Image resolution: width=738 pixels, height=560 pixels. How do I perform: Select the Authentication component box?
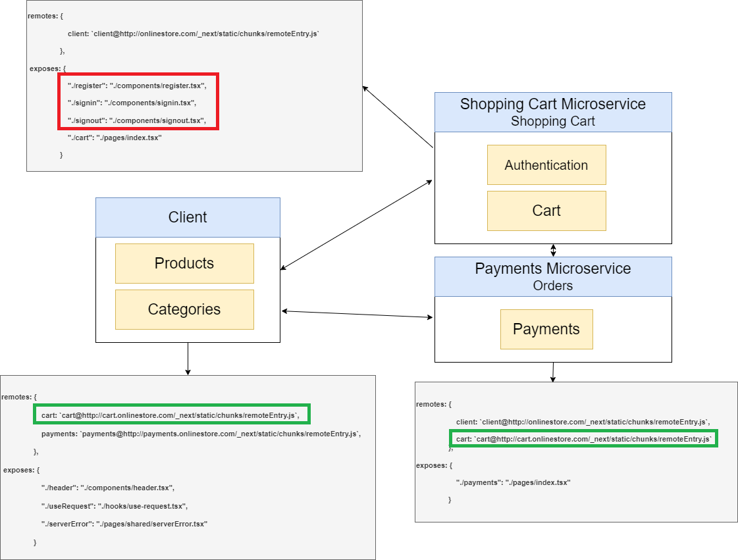click(546, 165)
